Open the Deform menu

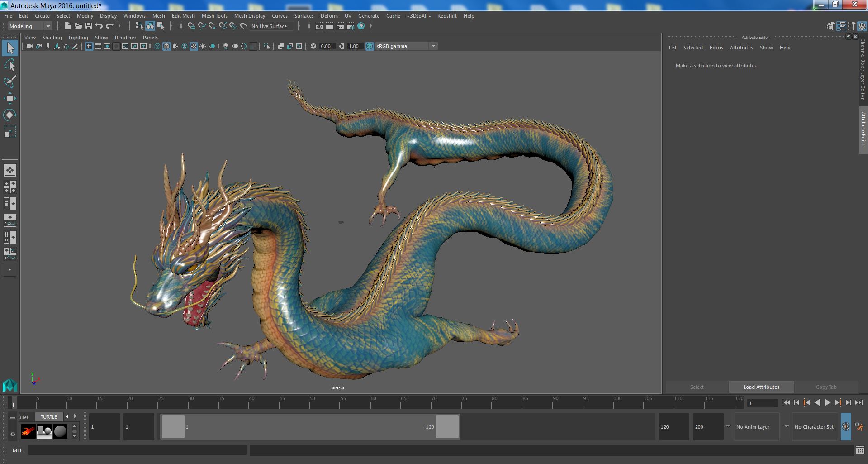[x=329, y=16]
